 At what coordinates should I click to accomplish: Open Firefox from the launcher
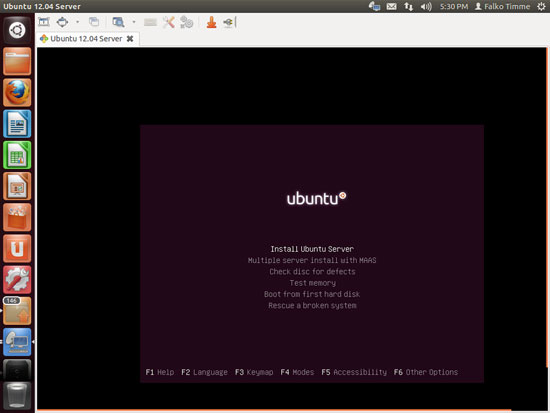pyautogui.click(x=17, y=93)
